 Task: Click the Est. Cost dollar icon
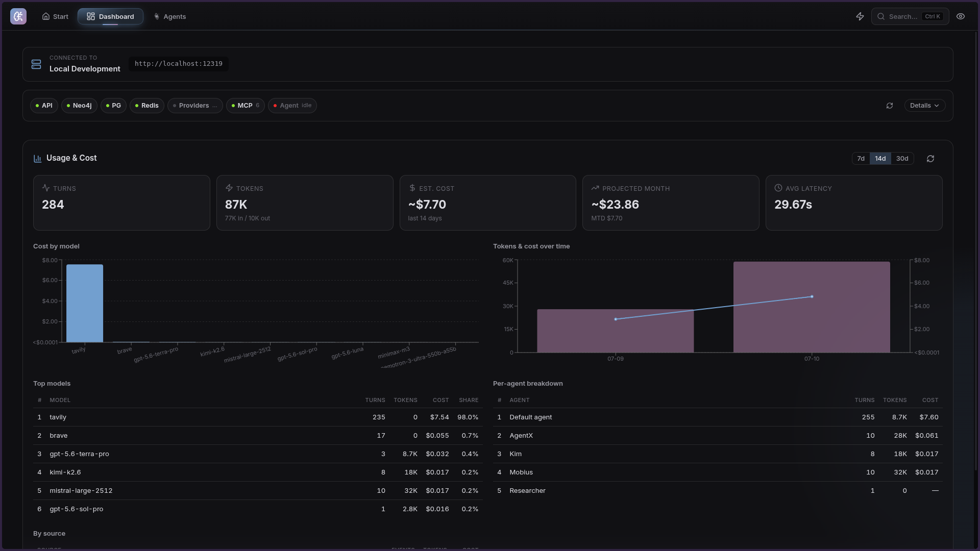pyautogui.click(x=412, y=188)
